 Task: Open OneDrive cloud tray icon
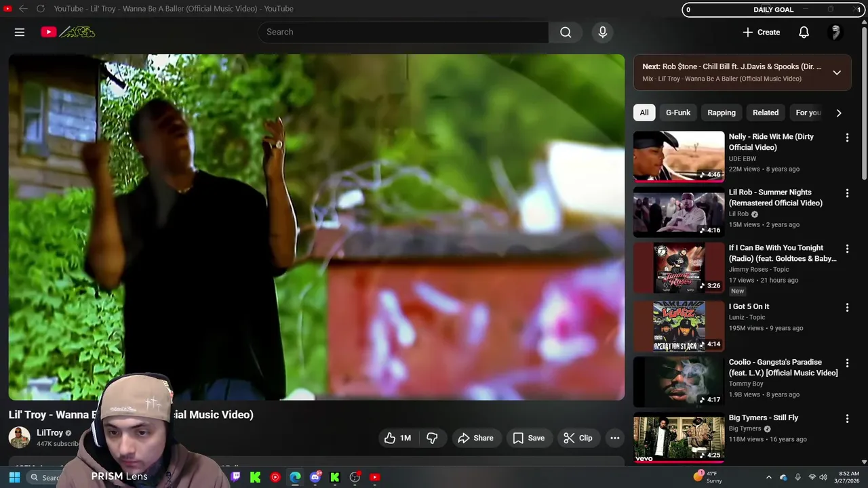click(783, 477)
